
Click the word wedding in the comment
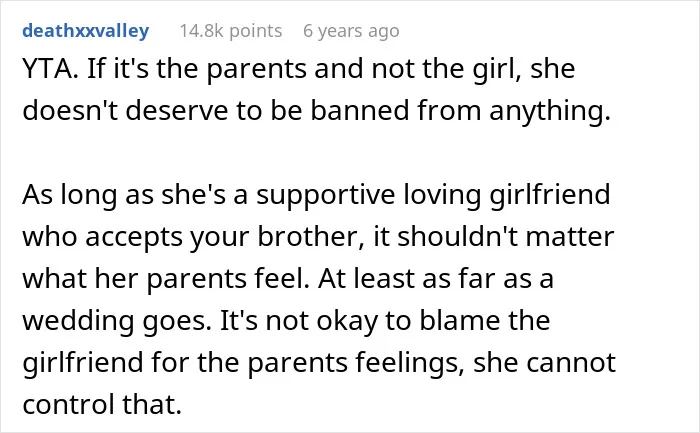click(79, 322)
